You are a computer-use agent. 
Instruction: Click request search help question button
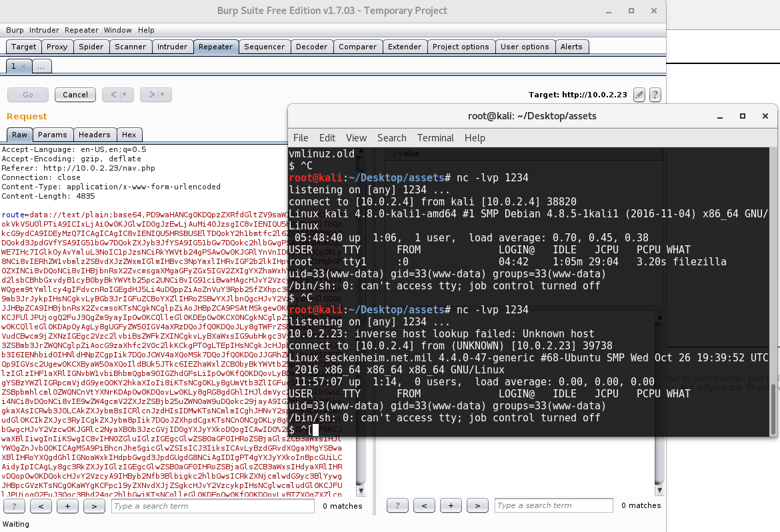click(x=14, y=506)
